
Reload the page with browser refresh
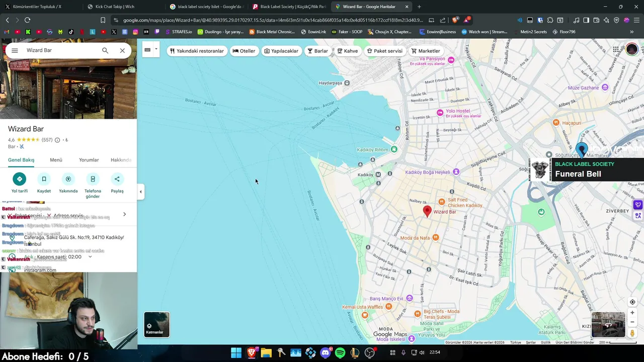pyautogui.click(x=27, y=20)
